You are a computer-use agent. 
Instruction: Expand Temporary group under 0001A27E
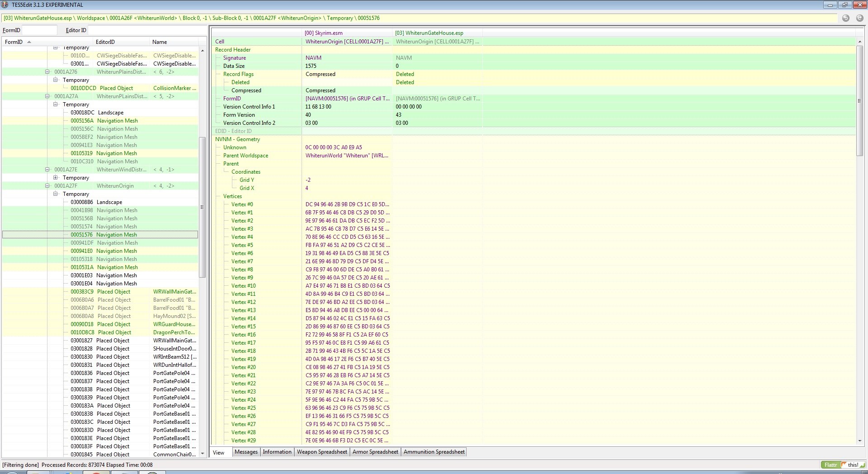click(x=55, y=177)
